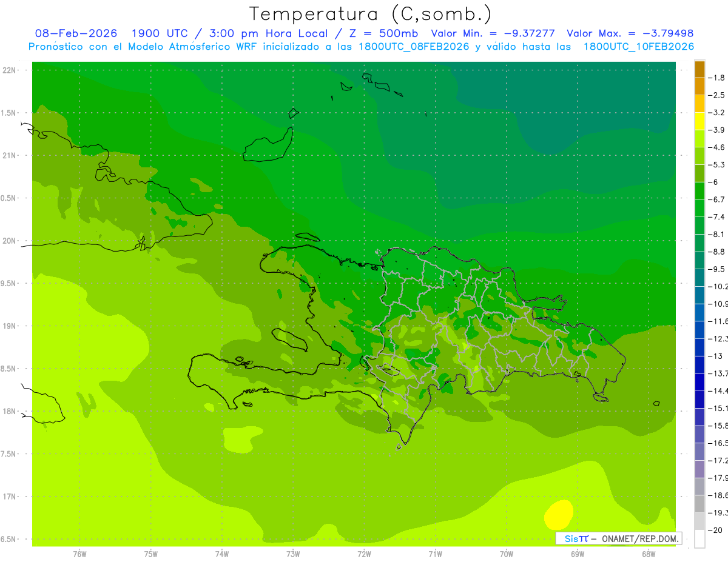Image resolution: width=728 pixels, height=562 pixels.
Task: Pick the yellow swatch between -3.2 and -3.9
Action: [x=699, y=121]
